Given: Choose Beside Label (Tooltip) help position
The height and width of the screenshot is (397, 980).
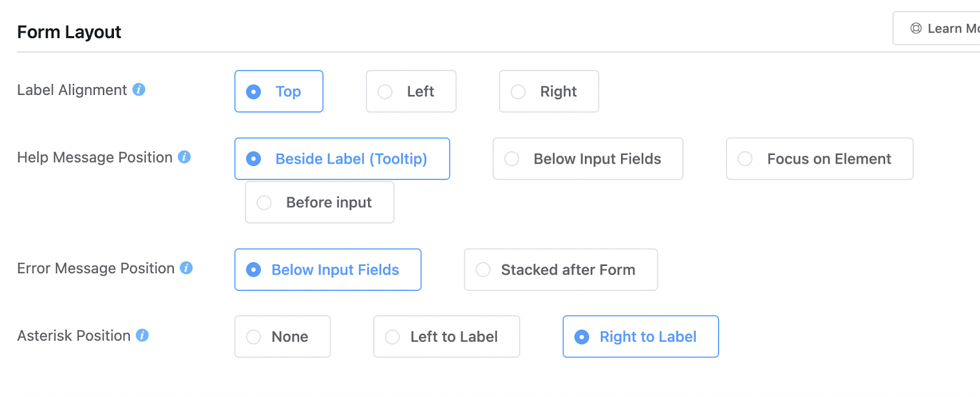Looking at the screenshot, I should [x=342, y=159].
